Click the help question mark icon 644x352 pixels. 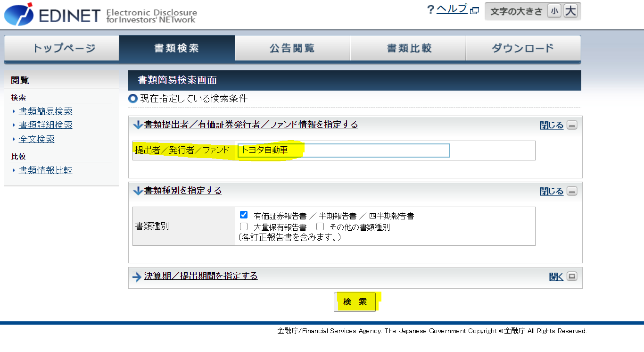[x=430, y=10]
